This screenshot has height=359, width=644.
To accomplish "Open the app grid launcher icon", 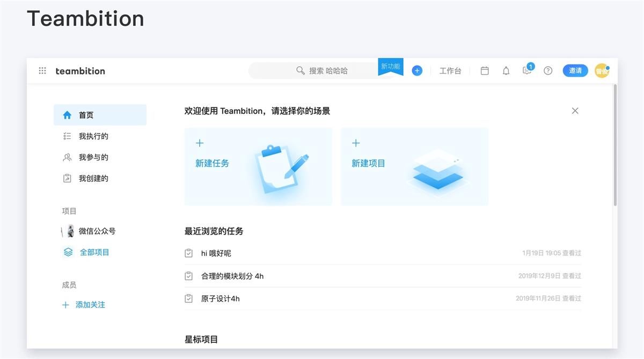I will [x=42, y=71].
